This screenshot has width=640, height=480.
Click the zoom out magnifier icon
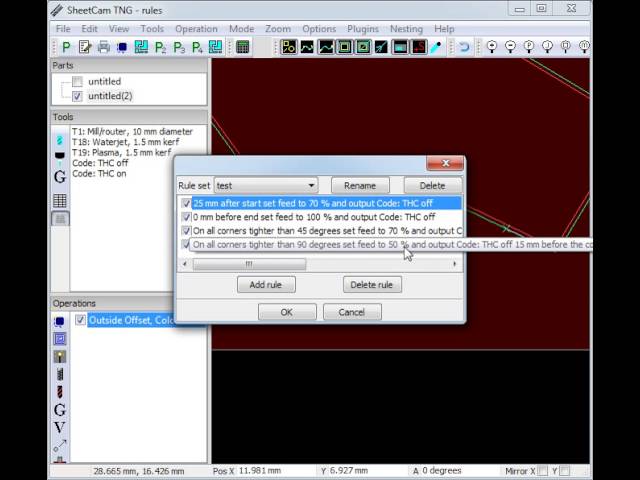[x=511, y=47]
